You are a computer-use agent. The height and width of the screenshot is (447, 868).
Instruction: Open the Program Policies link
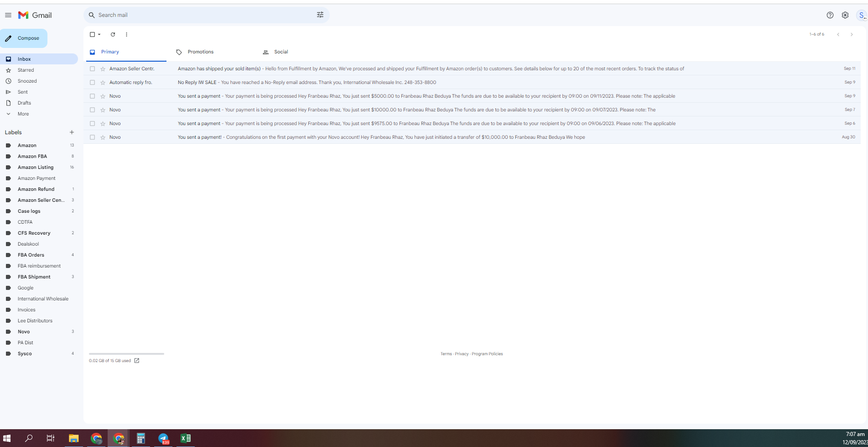point(487,354)
